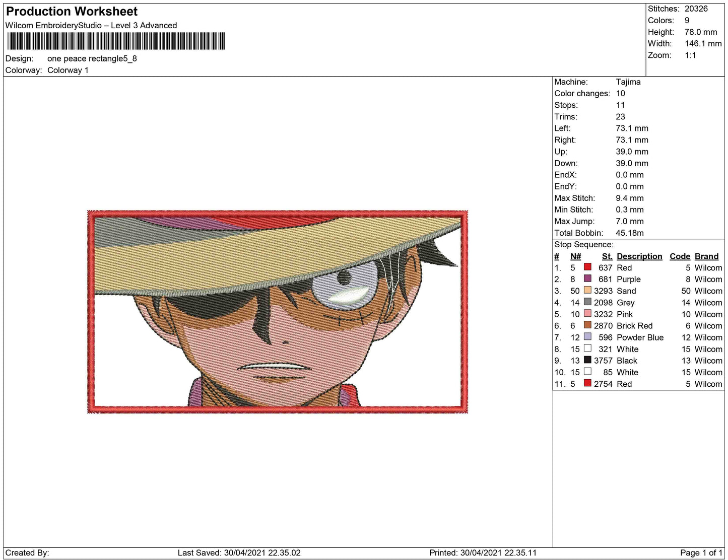Click 'Last Saved: 30/04/2021 22.35.02' footer text
The image size is (728, 560).
pyautogui.click(x=239, y=552)
